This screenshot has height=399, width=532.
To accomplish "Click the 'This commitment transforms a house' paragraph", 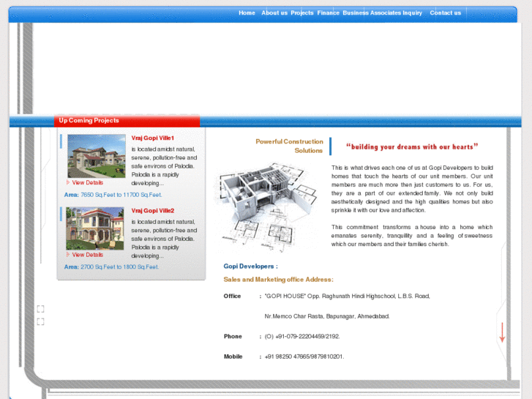I will click(x=412, y=236).
